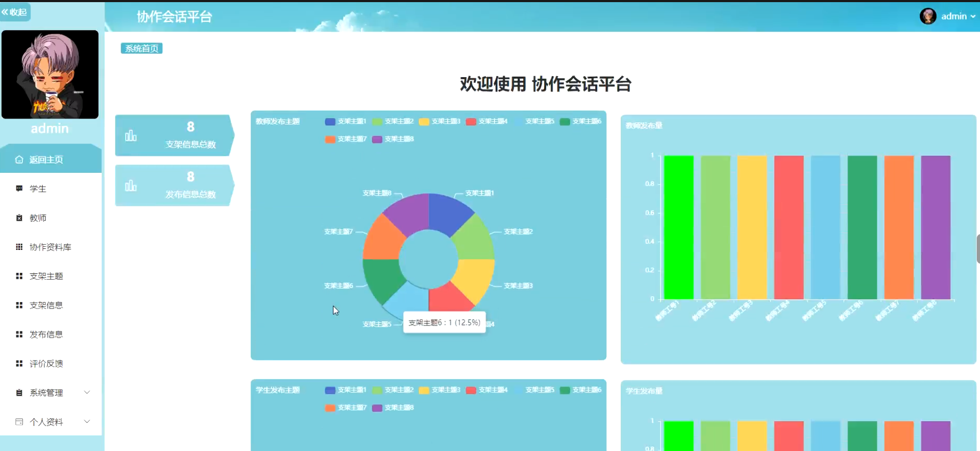Viewport: 980px width, 451px height.
Task: Click the blue 支架主题1 pie slice
Action: click(x=447, y=214)
